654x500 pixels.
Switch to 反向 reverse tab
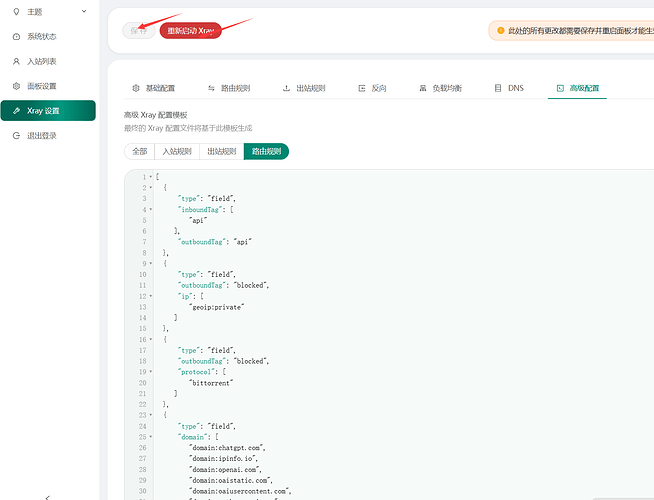pyautogui.click(x=372, y=88)
